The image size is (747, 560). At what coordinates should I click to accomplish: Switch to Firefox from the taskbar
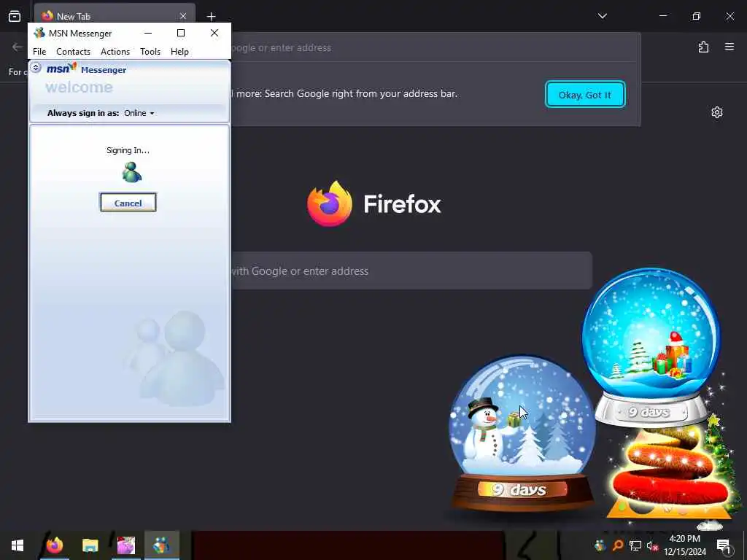coord(55,545)
